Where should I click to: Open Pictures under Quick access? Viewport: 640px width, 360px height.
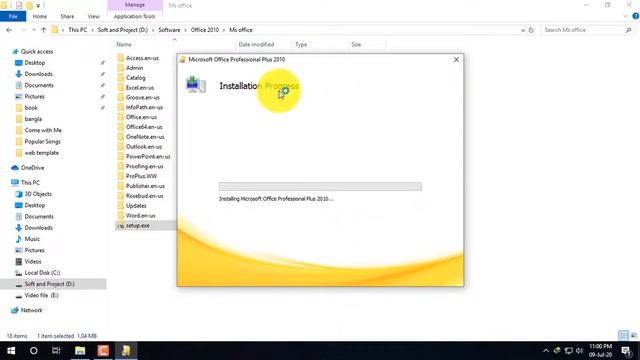pos(34,97)
